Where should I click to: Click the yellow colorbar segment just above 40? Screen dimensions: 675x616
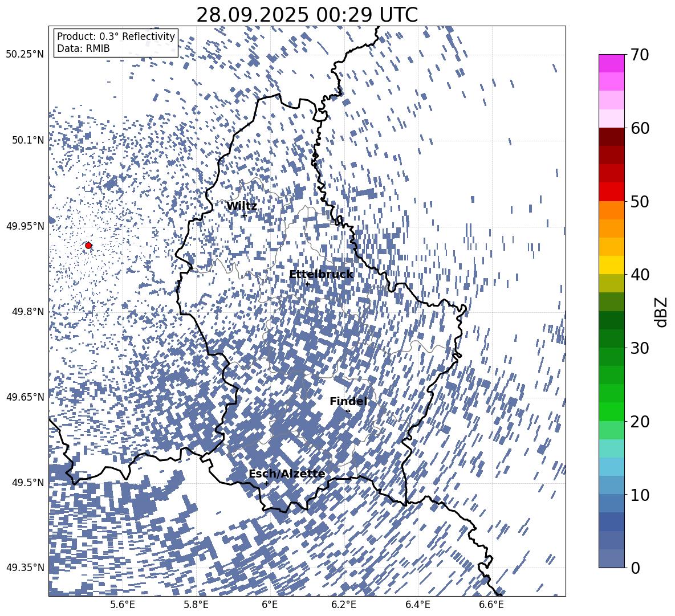point(611,266)
